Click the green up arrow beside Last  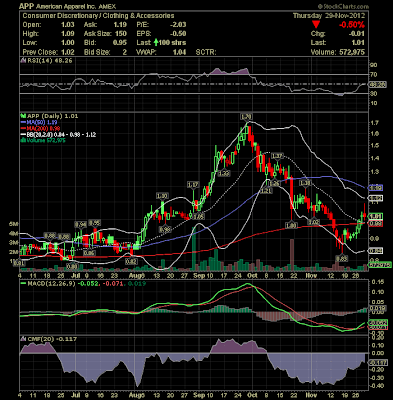point(156,42)
